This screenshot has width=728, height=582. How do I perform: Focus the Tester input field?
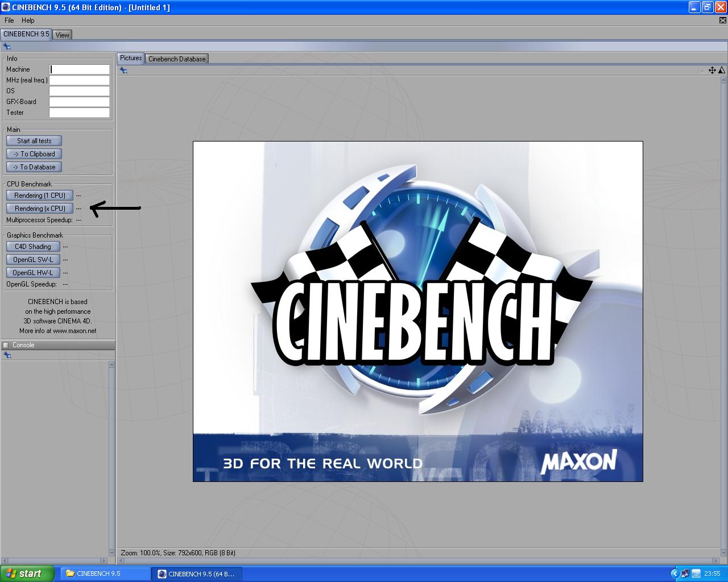coord(79,113)
